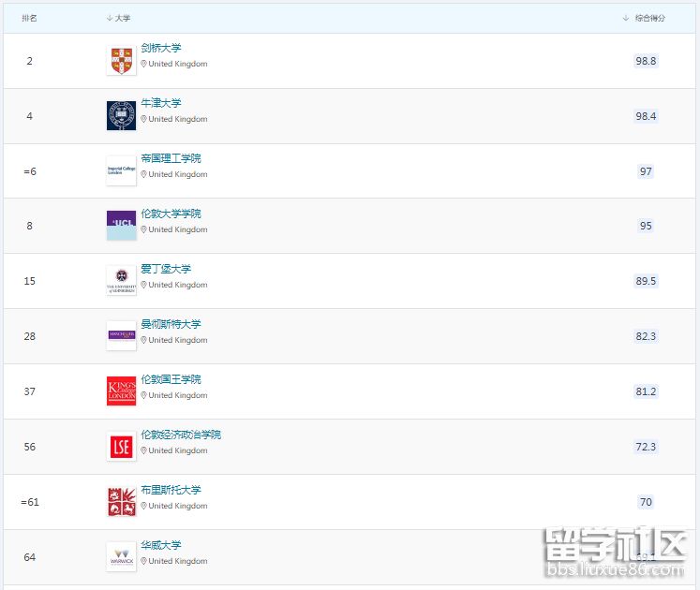Image resolution: width=700 pixels, height=590 pixels.
Task: Click the University of Bristol logo
Action: (x=121, y=502)
